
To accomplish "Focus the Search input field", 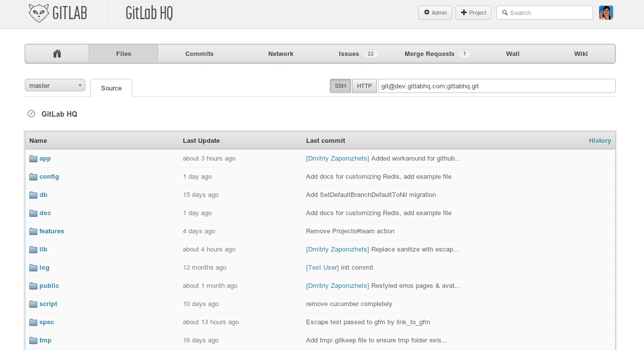I will tap(549, 13).
